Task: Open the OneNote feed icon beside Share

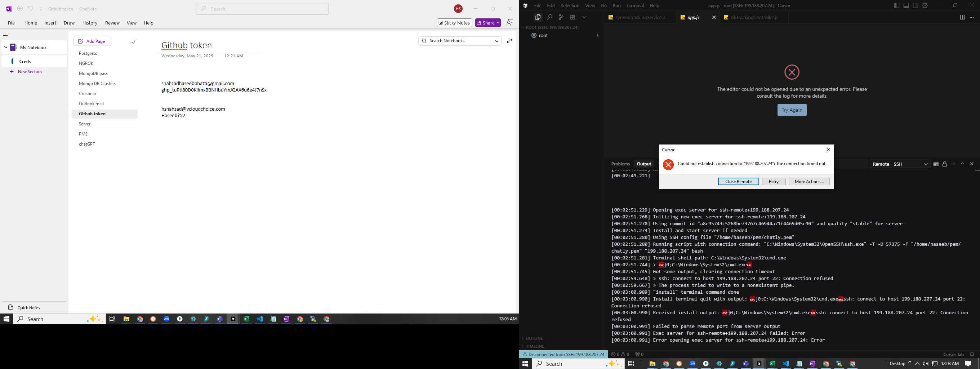Action: (x=510, y=23)
